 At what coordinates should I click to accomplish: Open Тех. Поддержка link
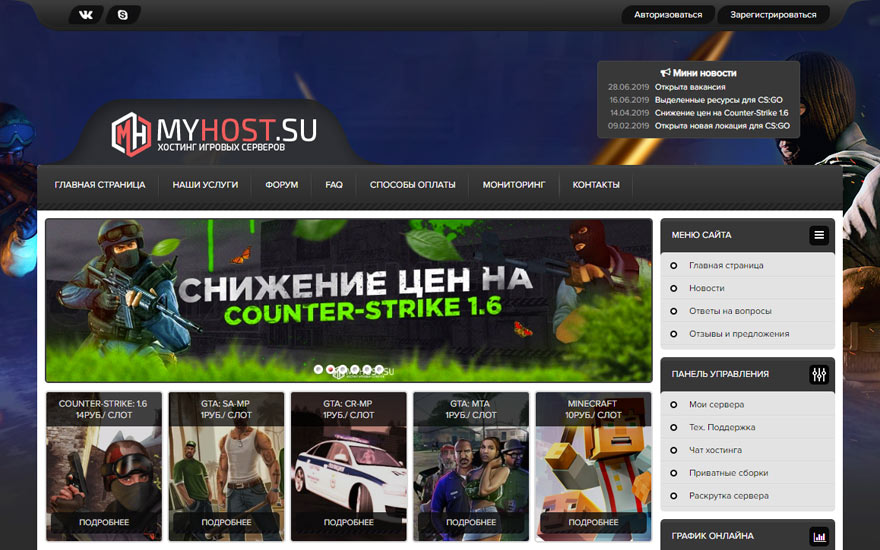[x=722, y=428]
